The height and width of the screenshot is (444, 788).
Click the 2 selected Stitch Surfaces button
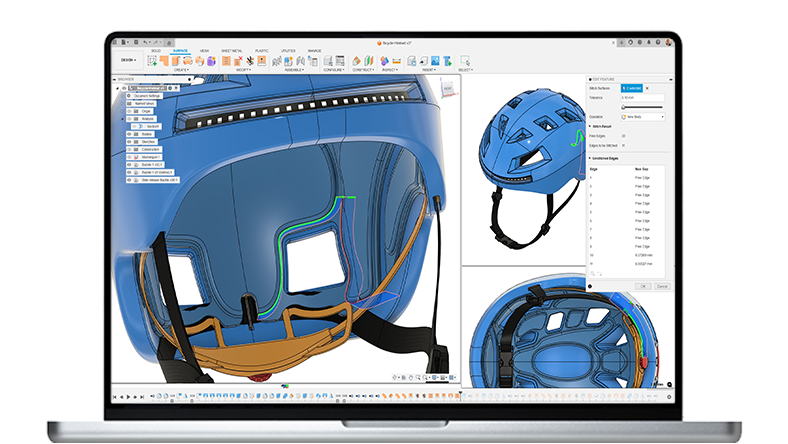click(632, 88)
